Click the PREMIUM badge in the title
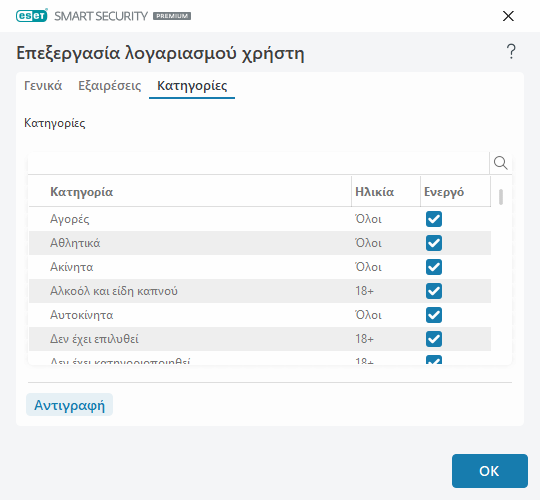Image resolution: width=540 pixels, height=500 pixels. pyautogui.click(x=172, y=16)
